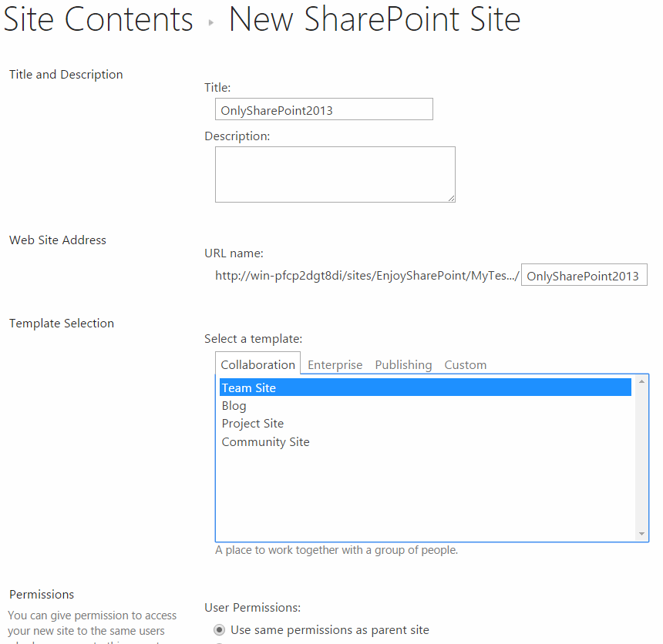Click template list scroll down arrow
663x644 pixels.
coord(641,534)
